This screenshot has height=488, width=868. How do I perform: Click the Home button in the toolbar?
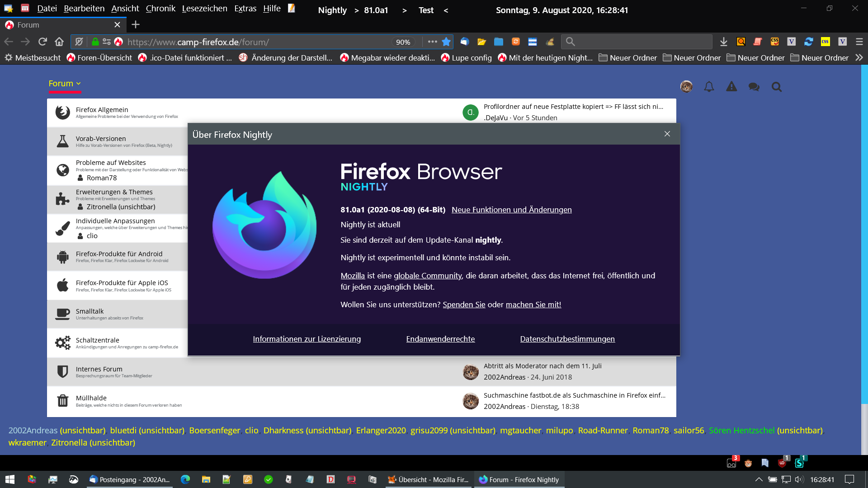point(59,42)
